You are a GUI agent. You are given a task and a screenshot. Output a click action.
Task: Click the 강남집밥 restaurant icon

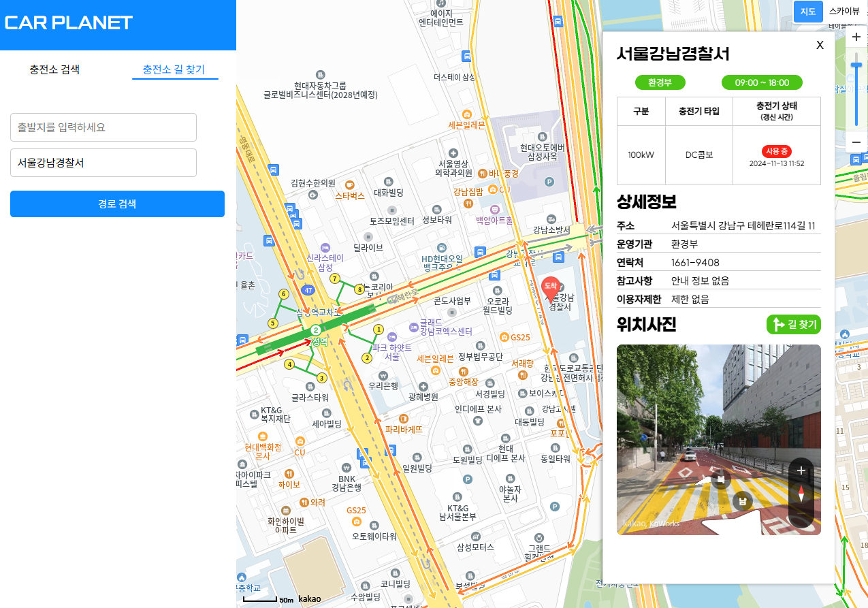click(468, 203)
